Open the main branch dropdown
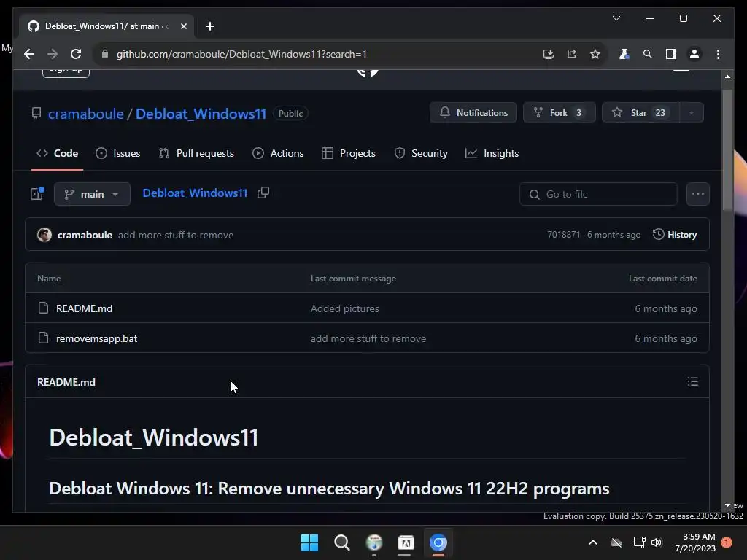 click(x=92, y=194)
